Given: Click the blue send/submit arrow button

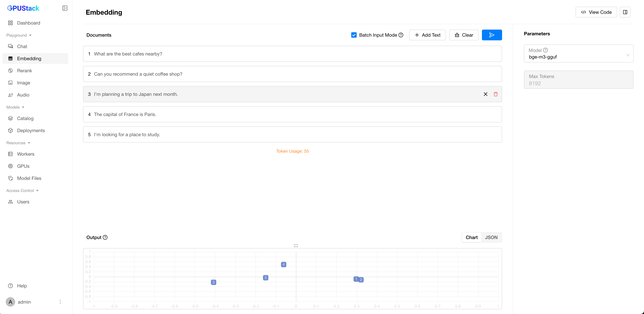Looking at the screenshot, I should (x=491, y=35).
